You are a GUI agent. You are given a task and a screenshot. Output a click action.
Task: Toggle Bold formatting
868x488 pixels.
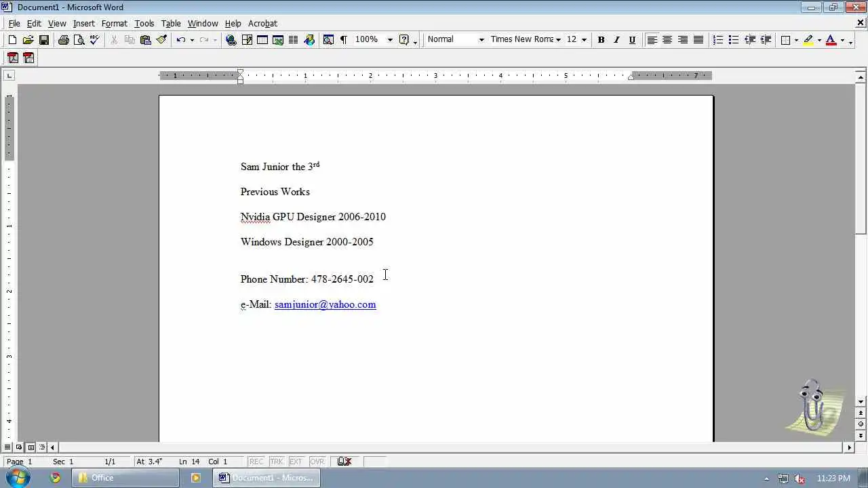pos(601,40)
